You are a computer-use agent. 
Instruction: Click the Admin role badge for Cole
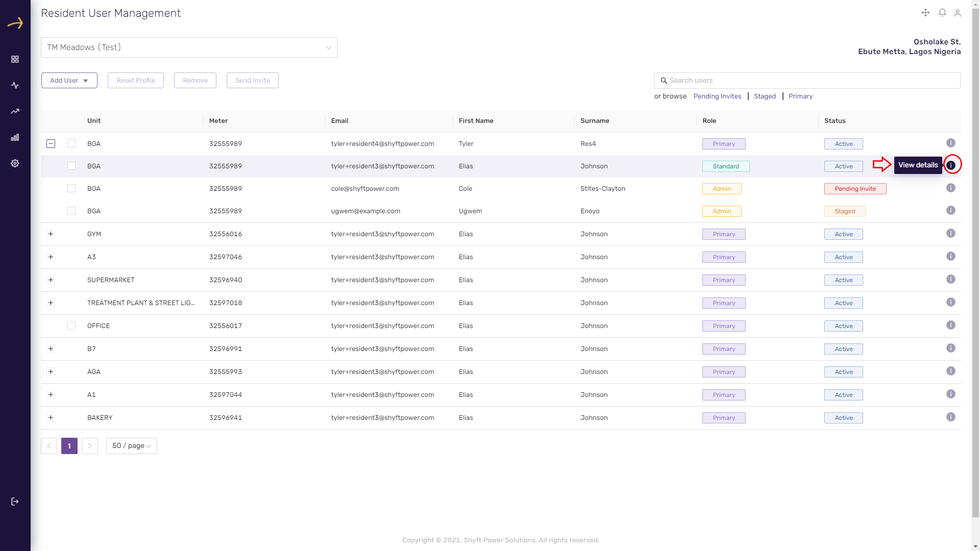pos(722,189)
